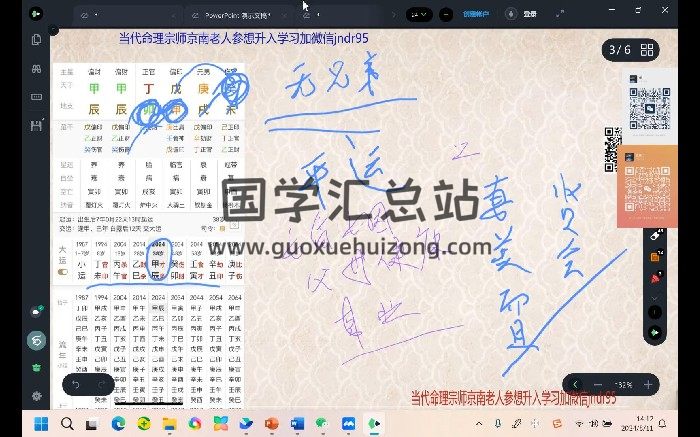Screen dimensions: 700x437
Task: Collapse zoom bar with left chevron
Action: (575, 384)
